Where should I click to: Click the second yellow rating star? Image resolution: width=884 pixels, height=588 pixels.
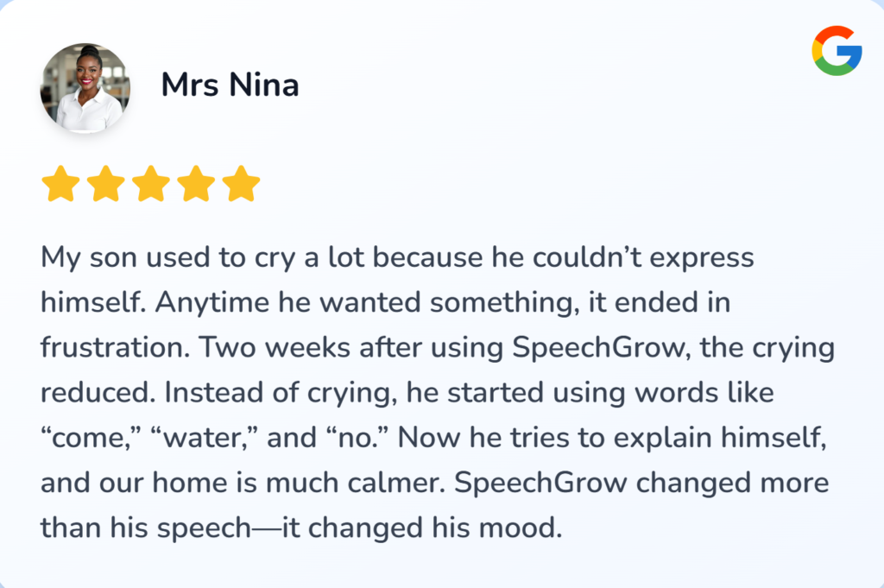[x=105, y=185]
